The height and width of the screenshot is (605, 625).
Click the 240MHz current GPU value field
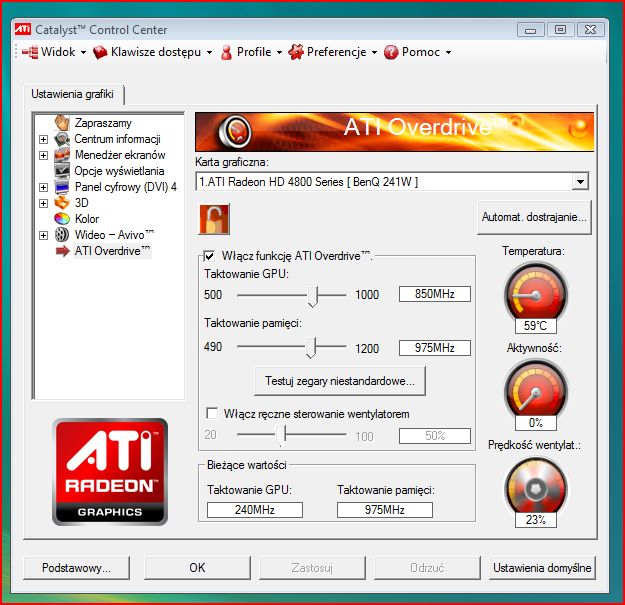[x=255, y=510]
